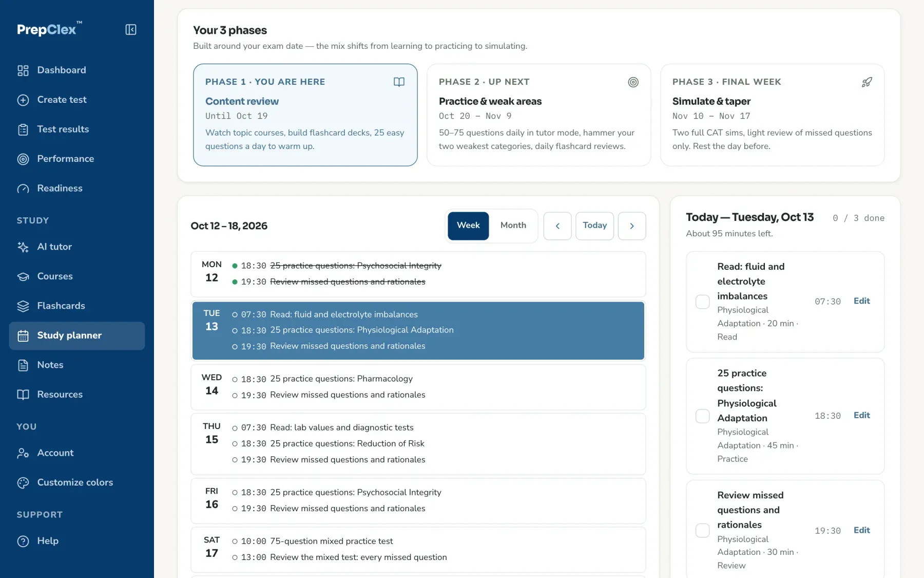Click the Help question mark icon
Image resolution: width=924 pixels, height=578 pixels.
pos(23,541)
